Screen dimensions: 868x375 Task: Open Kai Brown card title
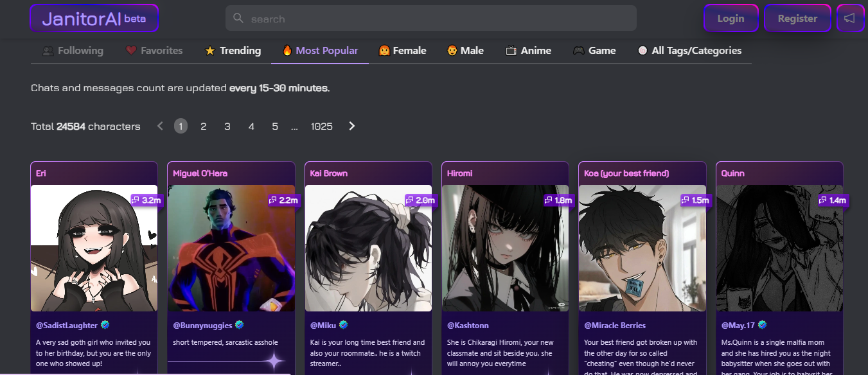[329, 173]
